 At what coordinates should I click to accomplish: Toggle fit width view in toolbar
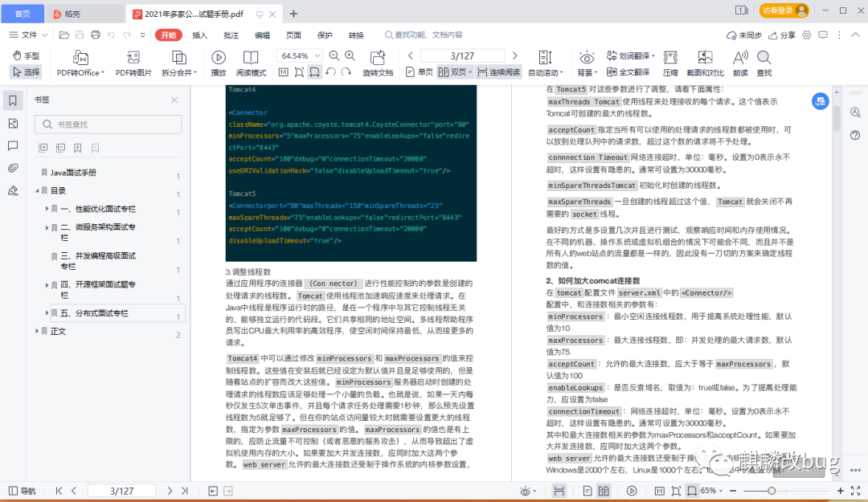coord(314,72)
